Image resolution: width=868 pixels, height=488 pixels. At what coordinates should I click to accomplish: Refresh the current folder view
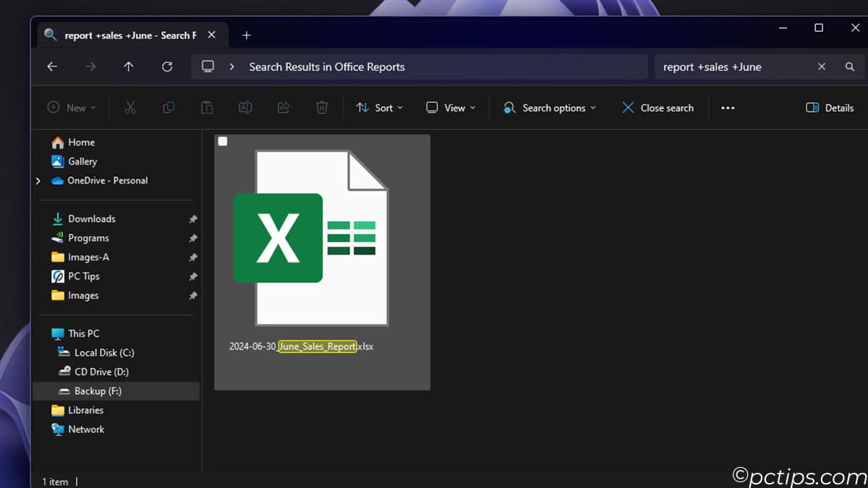(166, 67)
